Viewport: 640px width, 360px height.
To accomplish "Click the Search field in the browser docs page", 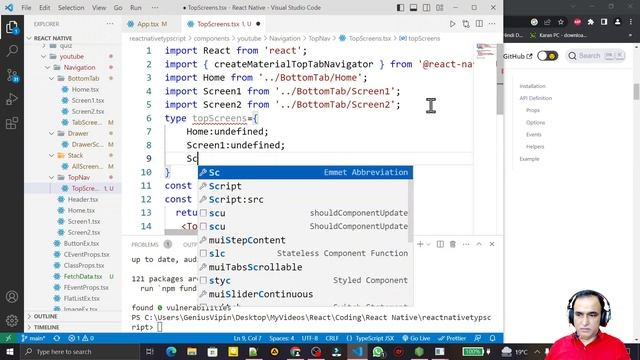I will [596, 56].
